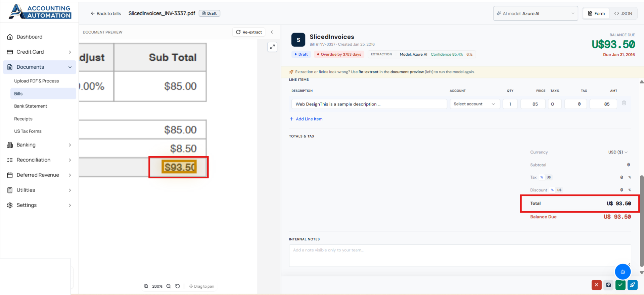Open Bank Statement documents
644x295 pixels.
point(31,106)
